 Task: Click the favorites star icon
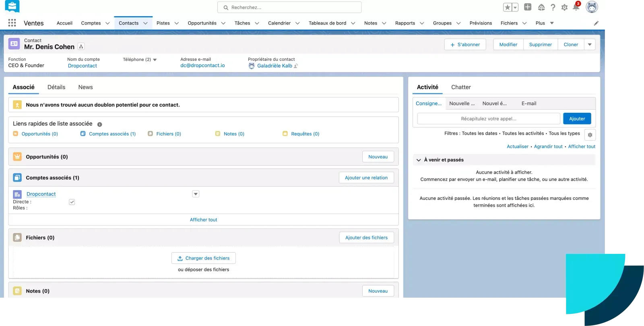[x=508, y=7]
